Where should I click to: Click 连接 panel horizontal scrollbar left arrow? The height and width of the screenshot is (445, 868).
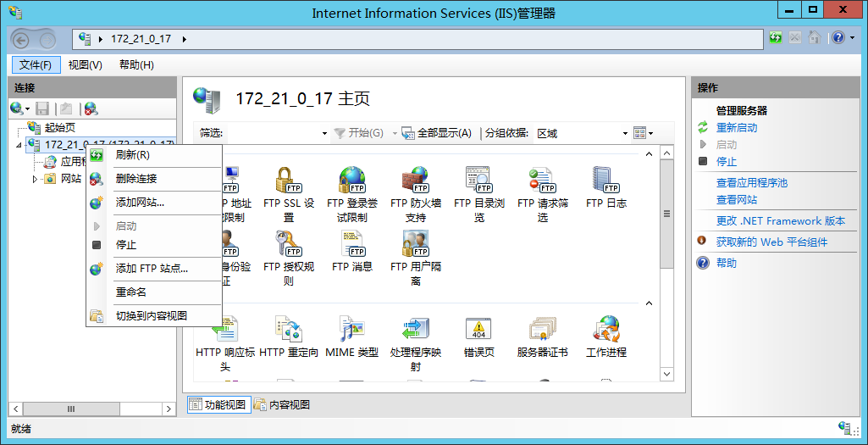[15, 409]
